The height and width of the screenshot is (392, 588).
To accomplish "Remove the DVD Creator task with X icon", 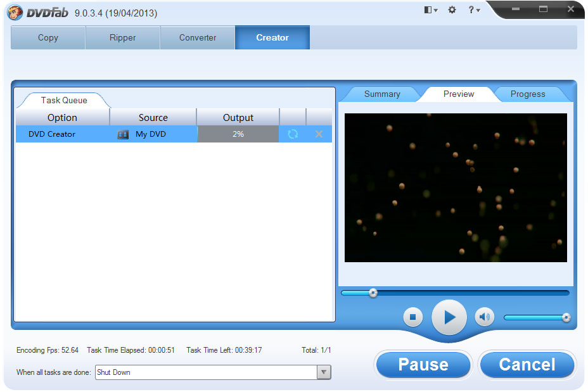I will click(319, 134).
